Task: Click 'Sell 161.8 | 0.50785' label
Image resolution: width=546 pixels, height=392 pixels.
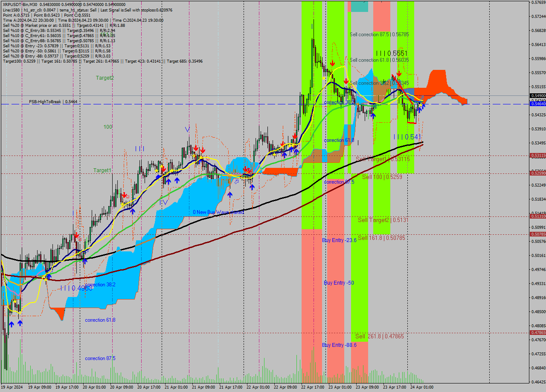Action: click(x=381, y=238)
